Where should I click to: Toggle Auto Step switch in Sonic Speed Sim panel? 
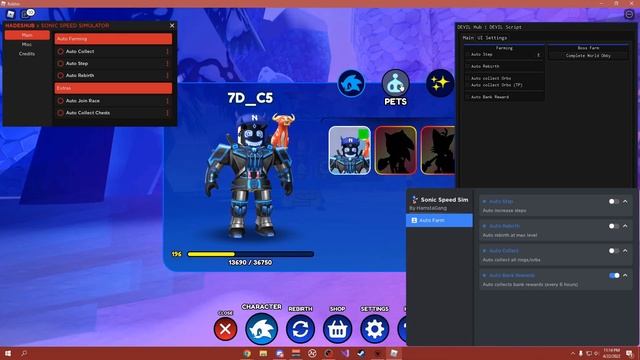coord(613,202)
